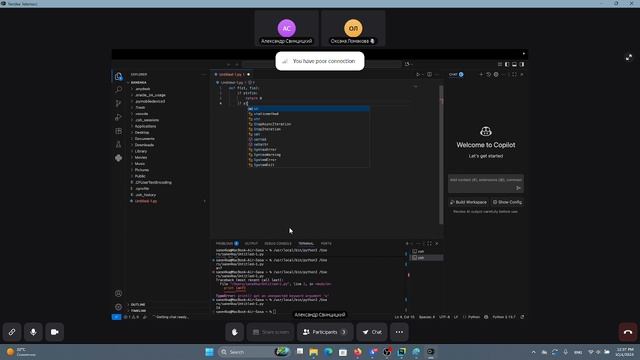Toggle the camera in Telemost
Screen dimensions: 640x360
tap(54, 332)
